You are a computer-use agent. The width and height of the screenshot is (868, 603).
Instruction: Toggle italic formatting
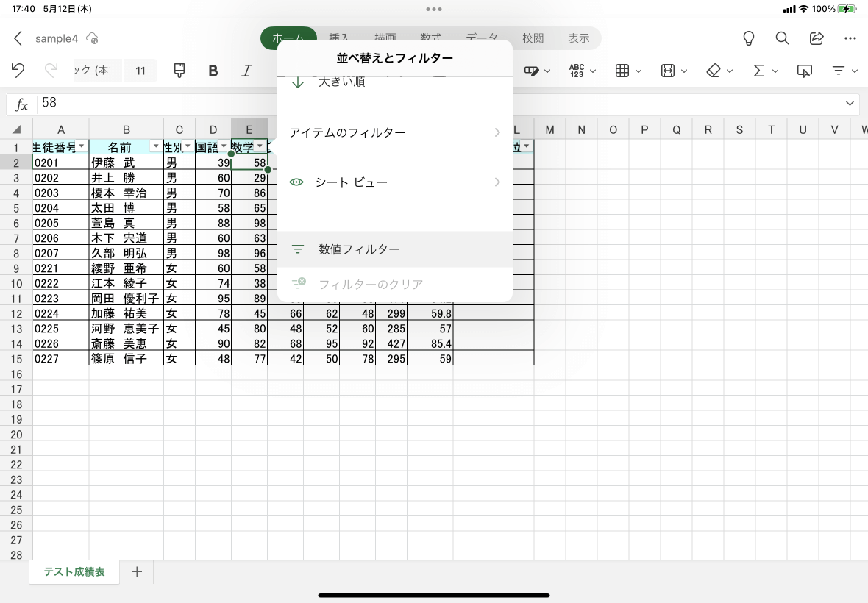click(x=246, y=71)
